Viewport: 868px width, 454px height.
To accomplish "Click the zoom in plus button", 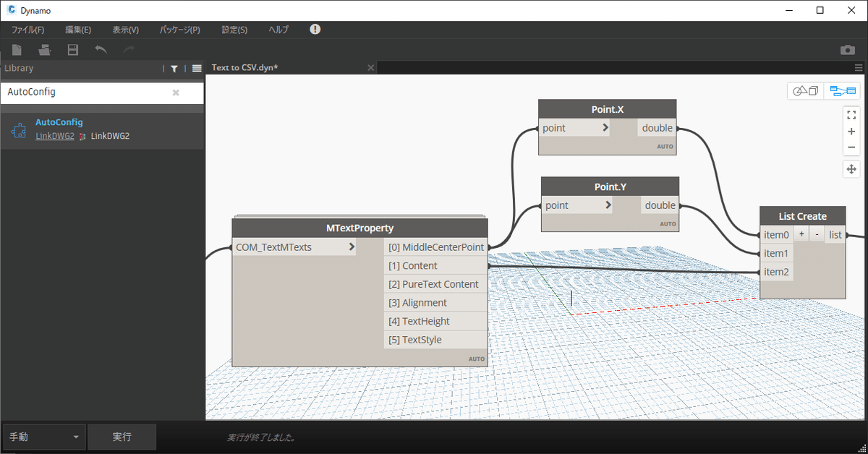I will click(851, 132).
